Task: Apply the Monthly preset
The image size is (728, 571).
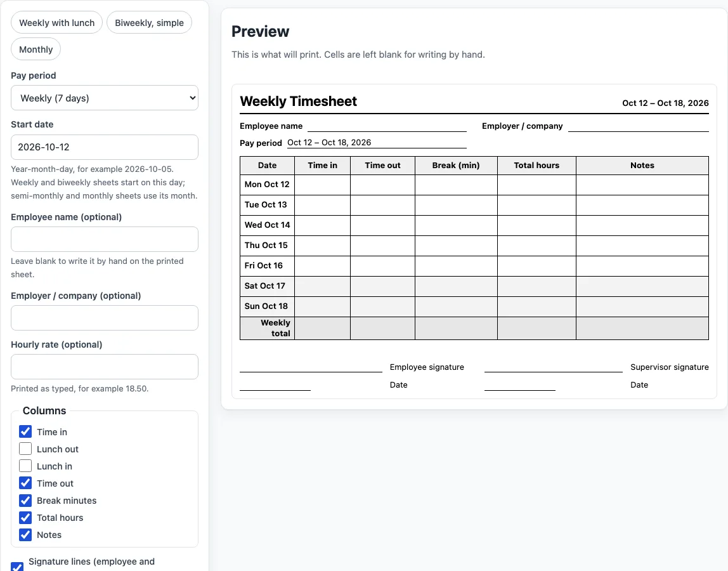Action: coord(36,49)
